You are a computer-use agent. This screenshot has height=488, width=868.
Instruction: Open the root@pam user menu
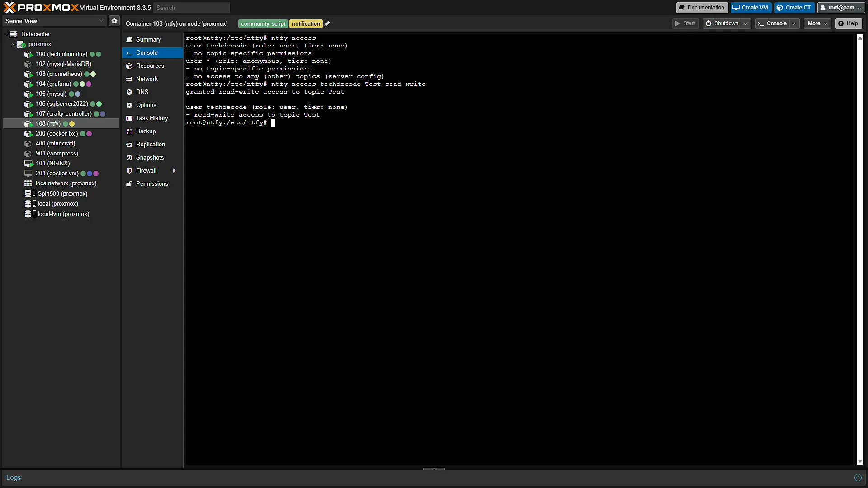[x=841, y=8]
